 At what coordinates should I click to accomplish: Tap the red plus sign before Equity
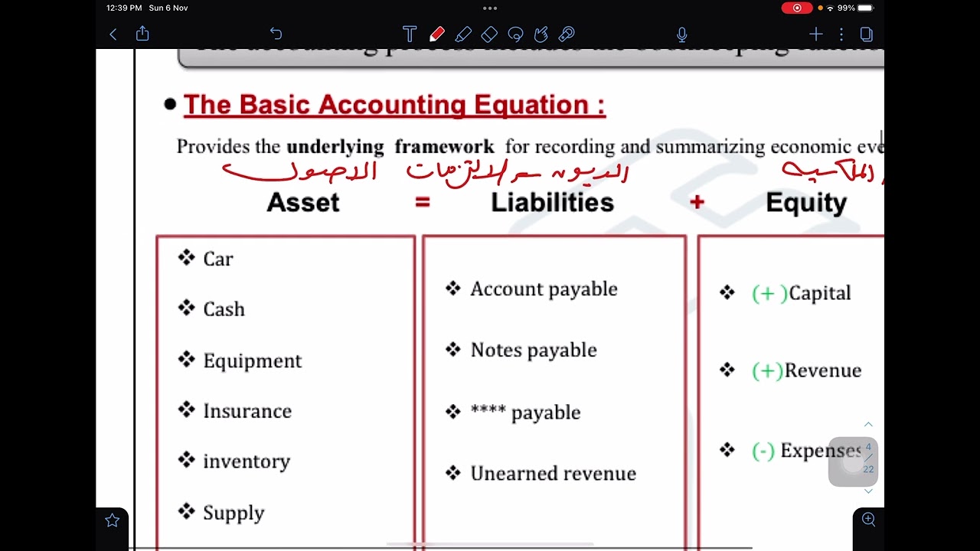697,203
